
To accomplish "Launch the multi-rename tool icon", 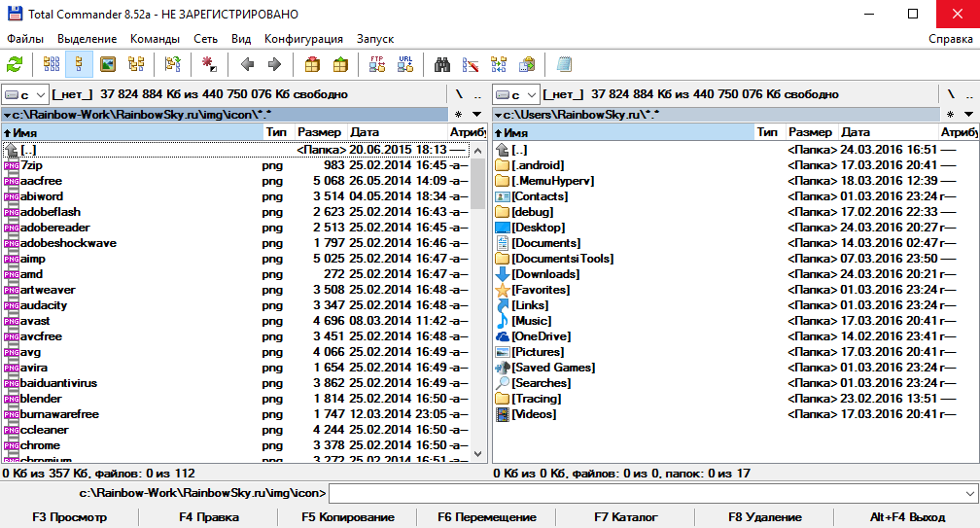I will pyautogui.click(x=471, y=64).
